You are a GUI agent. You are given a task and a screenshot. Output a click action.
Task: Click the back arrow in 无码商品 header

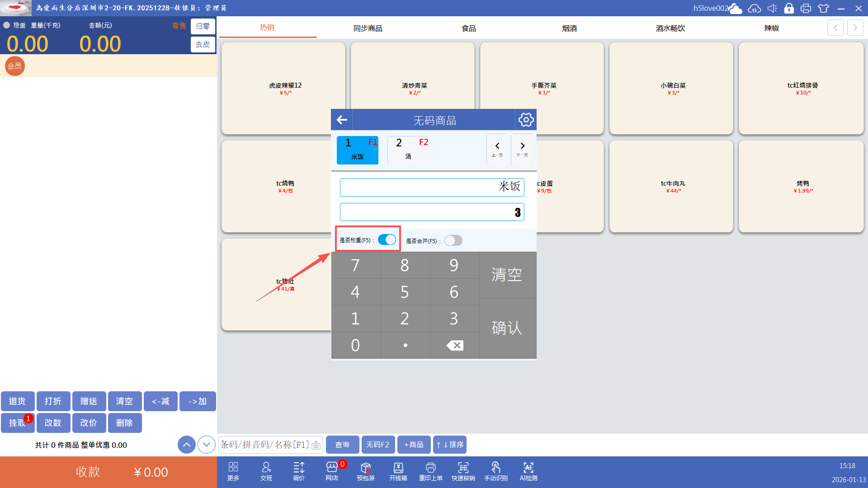(x=342, y=120)
